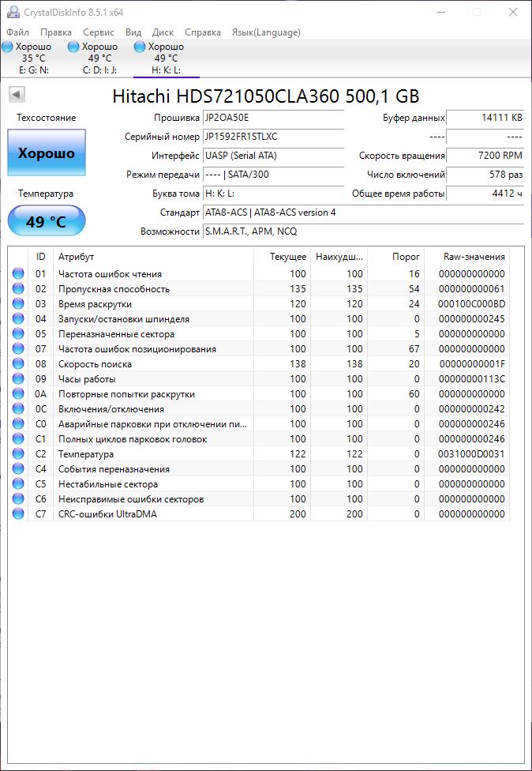The image size is (532, 771).
Task: Click status orb for Запуски/остановки шпинделя row
Action: pos(18,318)
